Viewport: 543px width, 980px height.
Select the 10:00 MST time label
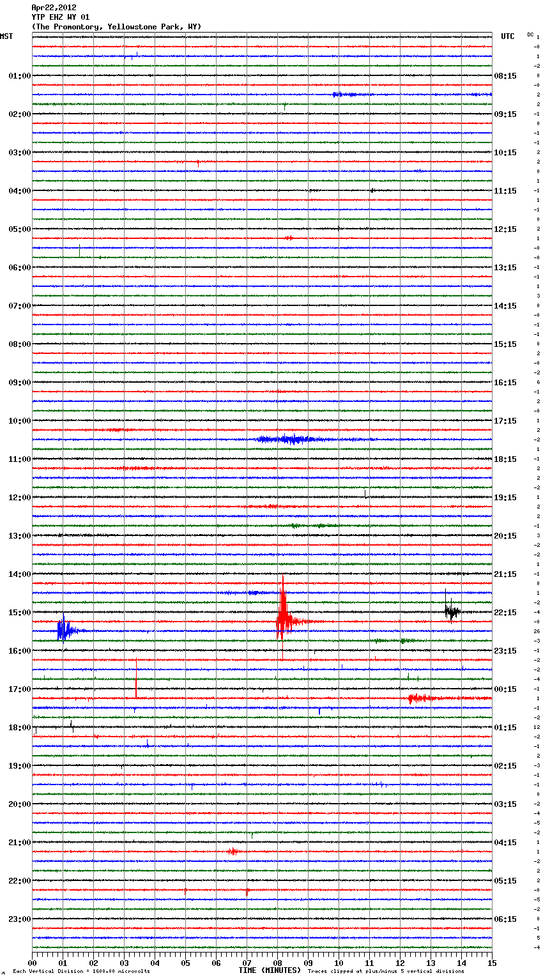[19, 421]
